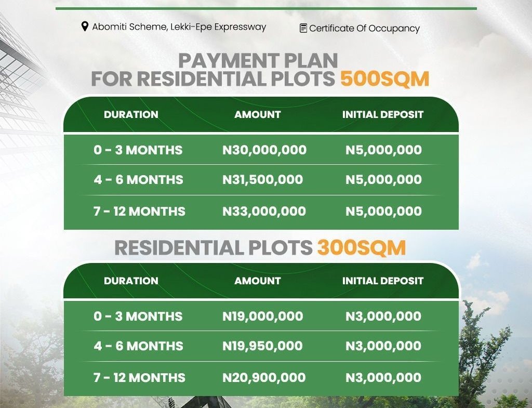
Task: Click N3,000,000 deposit for 300SQM 4 - 6 months
Action: coord(383,346)
